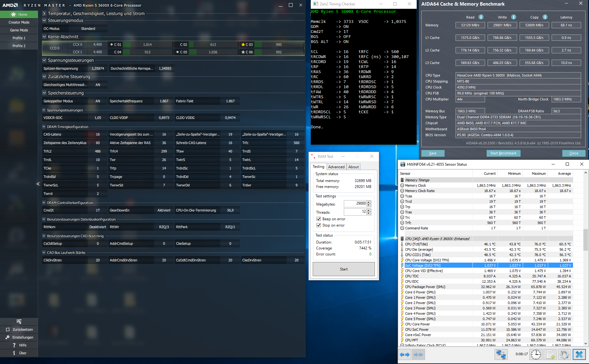Open Einstellungen in Ryzen Master sidebar
Screen dimensions: 589x364
(19, 337)
